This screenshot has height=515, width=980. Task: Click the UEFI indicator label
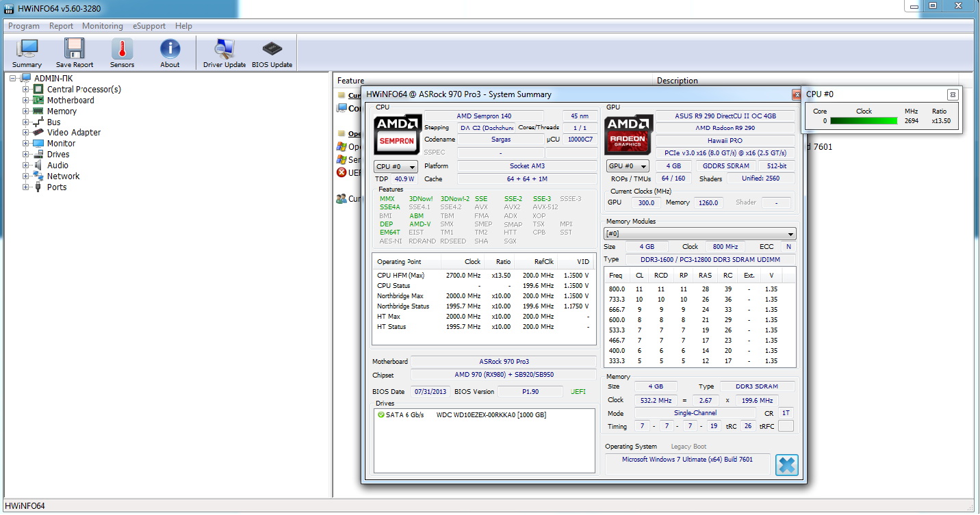[578, 392]
